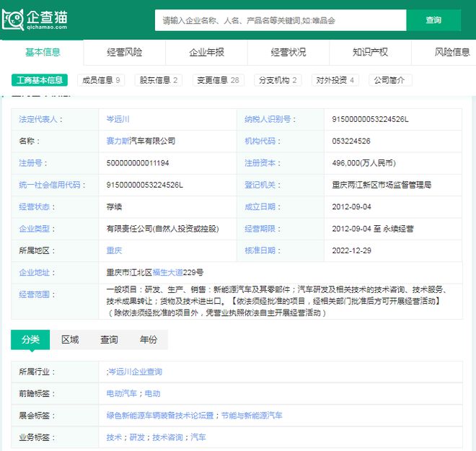
Task: Jump to 成员信息 9 section
Action: (101, 80)
